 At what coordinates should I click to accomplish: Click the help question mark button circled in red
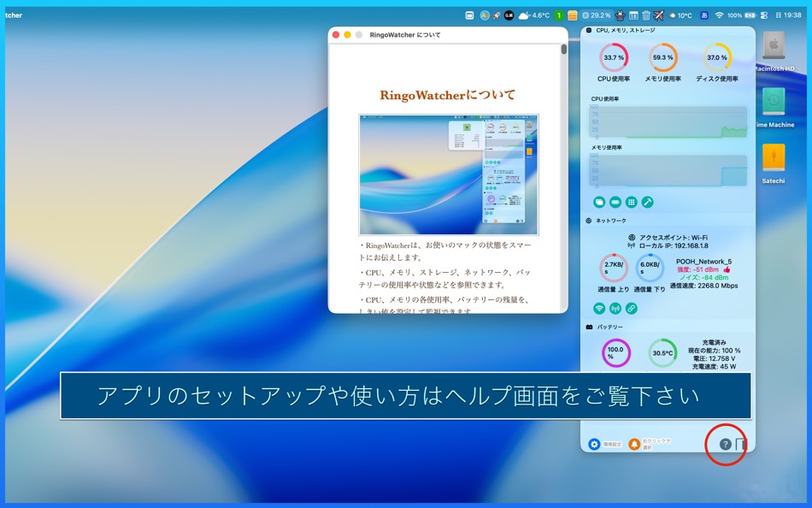724,444
